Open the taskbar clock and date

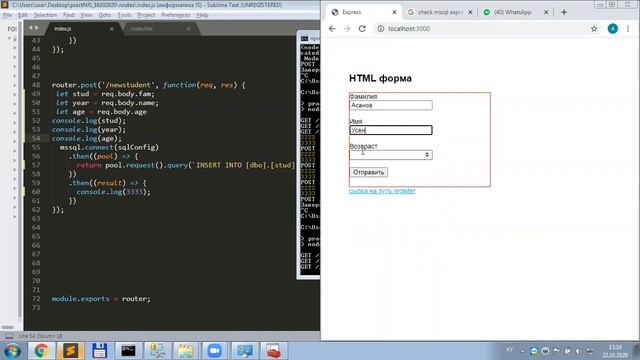pos(615,351)
